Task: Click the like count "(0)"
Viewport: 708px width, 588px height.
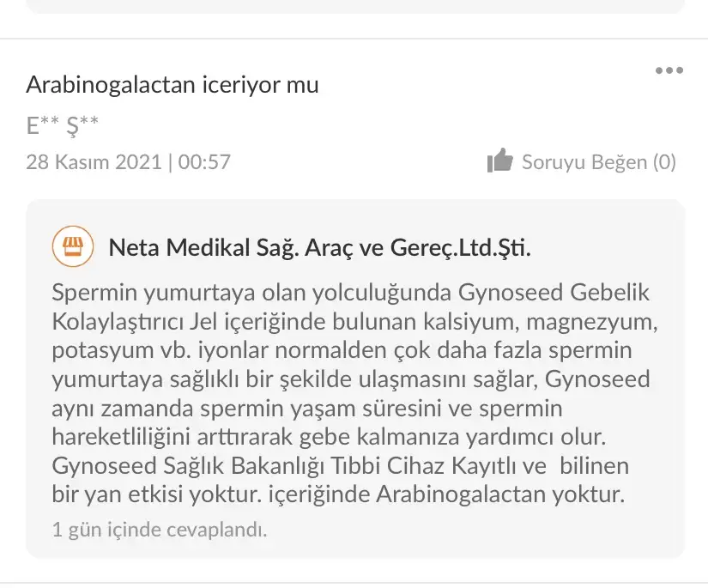Action: [664, 161]
